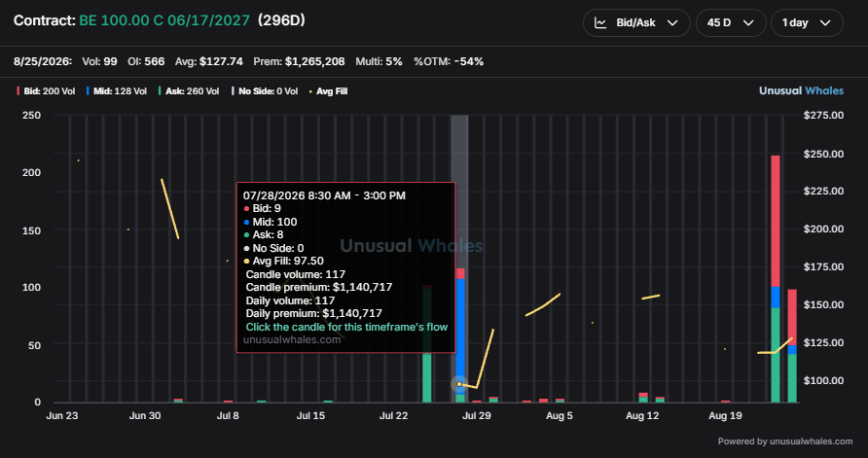This screenshot has height=458, width=868.
Task: Toggle the Mid: 128 Vol legend item
Action: pyautogui.click(x=116, y=91)
